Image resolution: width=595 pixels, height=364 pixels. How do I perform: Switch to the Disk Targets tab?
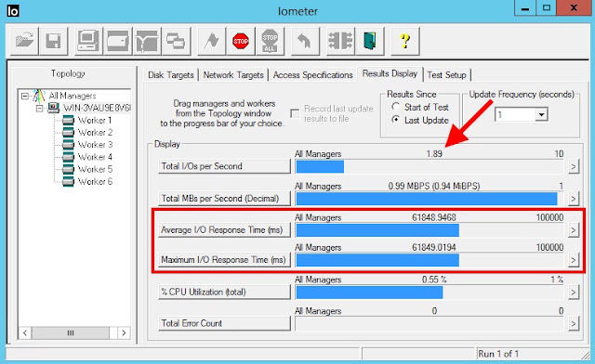pyautogui.click(x=171, y=74)
